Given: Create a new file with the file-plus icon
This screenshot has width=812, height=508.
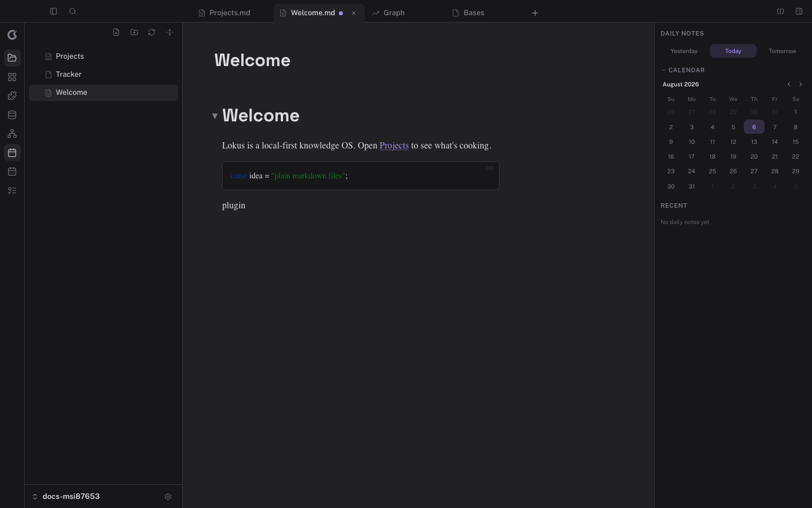Looking at the screenshot, I should pos(116,32).
